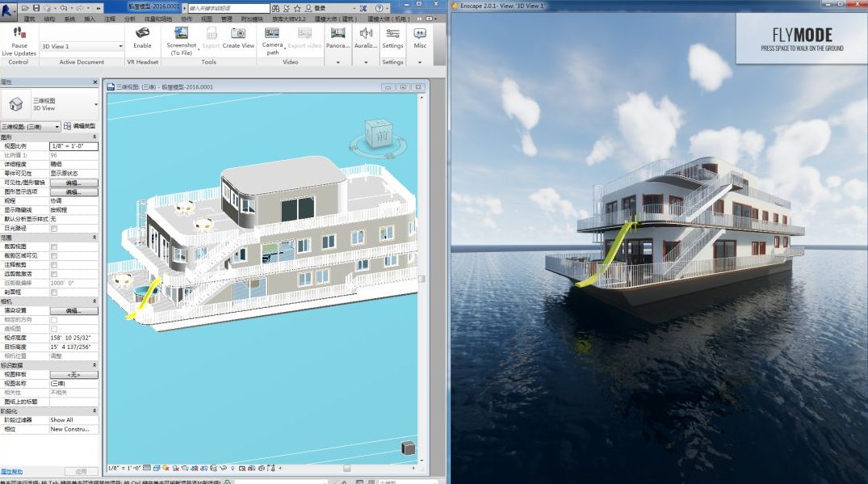Click 编辑 button for 图形显示选项

[74, 192]
